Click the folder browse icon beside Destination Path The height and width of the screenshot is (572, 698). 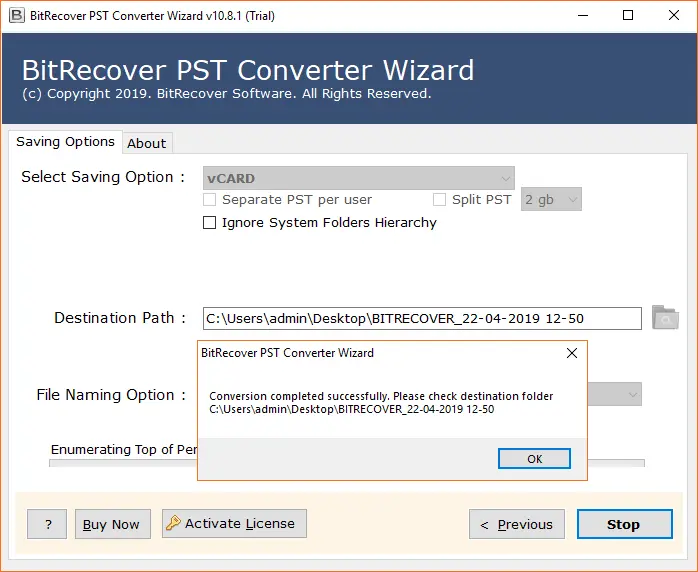pyautogui.click(x=665, y=318)
